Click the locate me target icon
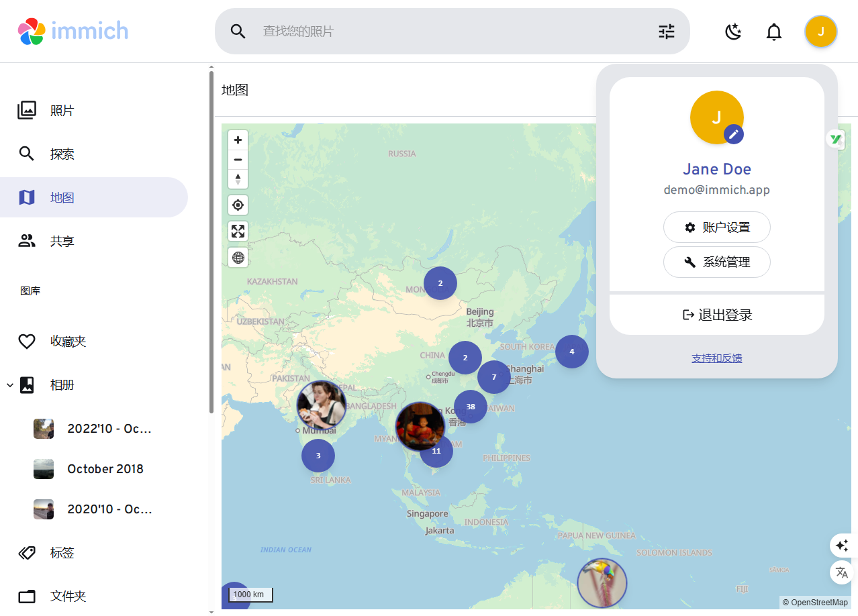858x616 pixels. click(x=238, y=205)
